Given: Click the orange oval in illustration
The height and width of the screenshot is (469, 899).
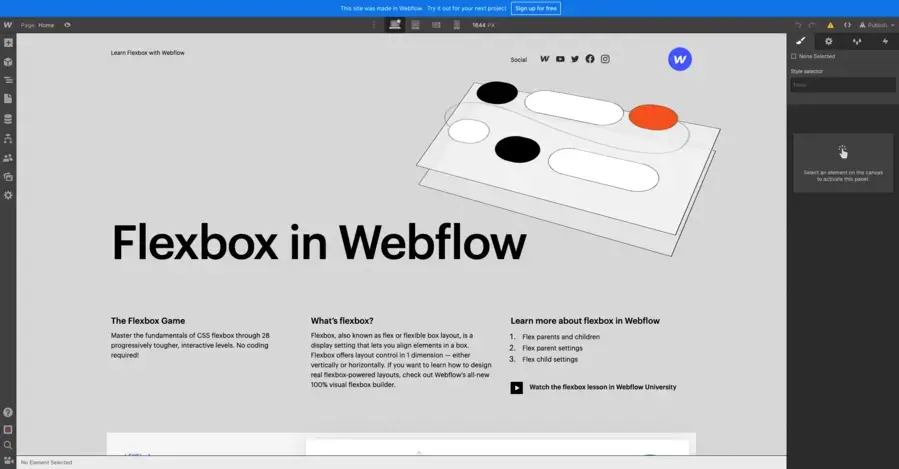Looking at the screenshot, I should pos(653,117).
